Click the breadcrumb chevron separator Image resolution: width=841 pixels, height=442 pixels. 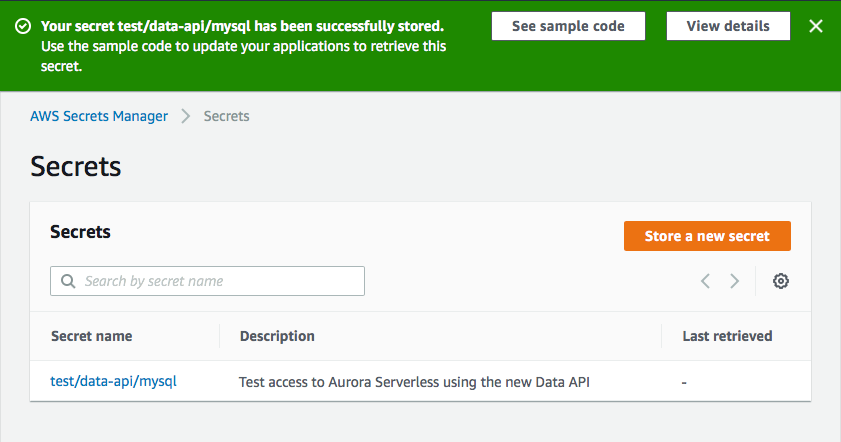tap(186, 116)
